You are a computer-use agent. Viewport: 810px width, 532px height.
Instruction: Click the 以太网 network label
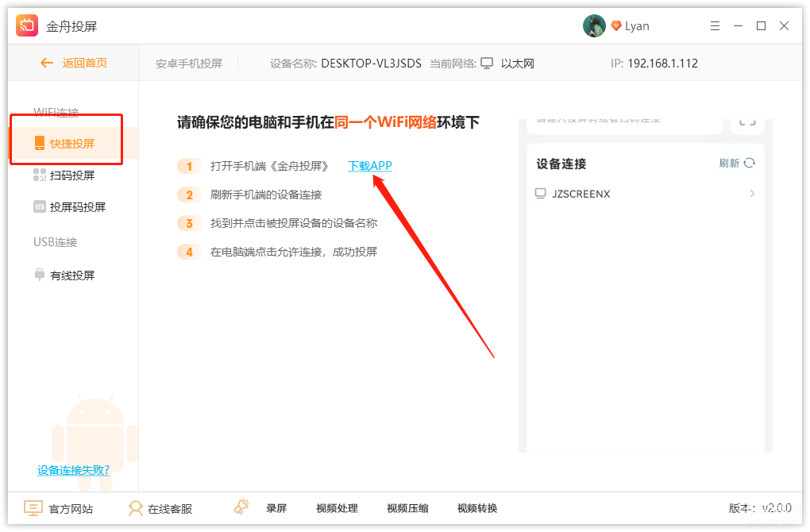click(x=518, y=64)
